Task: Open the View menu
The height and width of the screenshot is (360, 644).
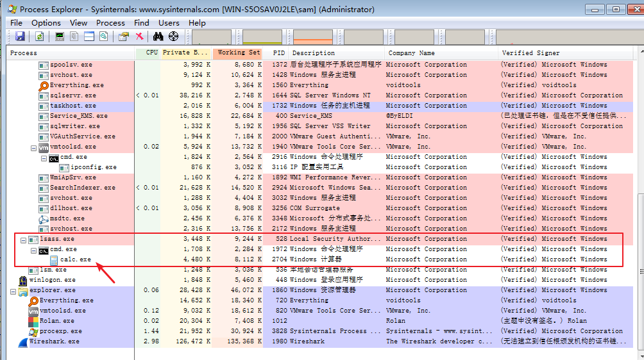Action: click(x=78, y=23)
